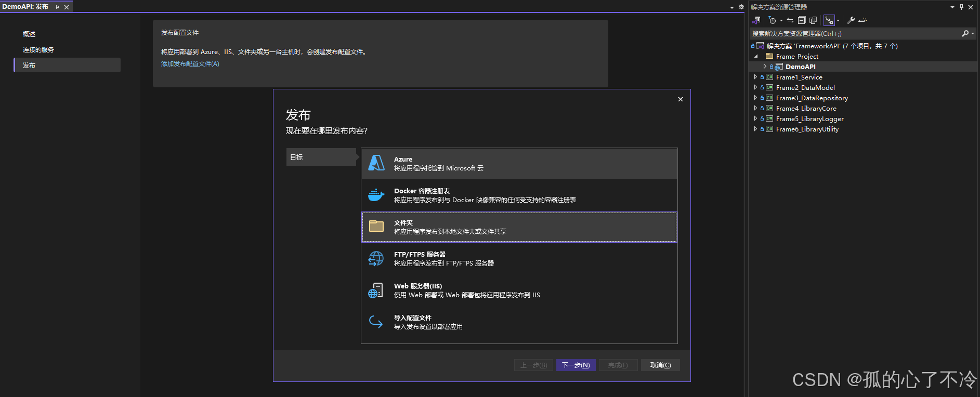Select the 发布 side menu item
This screenshot has width=980, height=397.
click(68, 65)
